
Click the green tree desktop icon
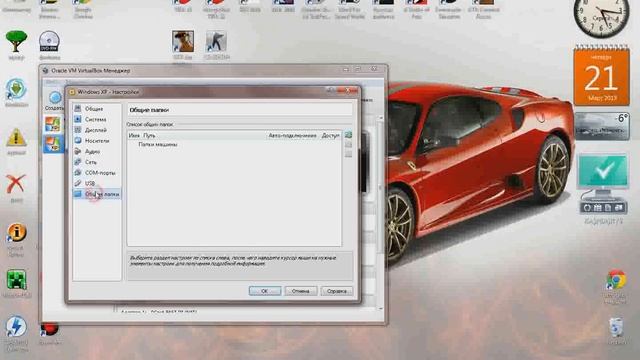click(x=16, y=42)
